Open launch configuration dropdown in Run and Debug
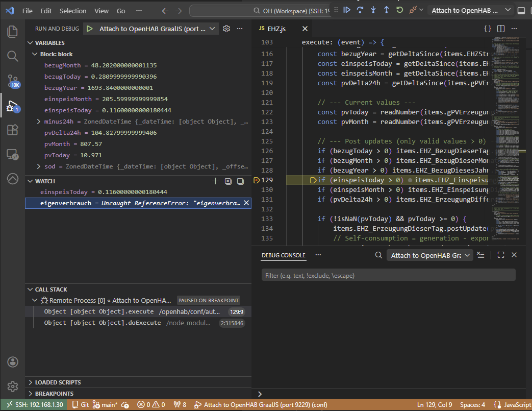Screen dimensions: 532x411 click(213, 29)
